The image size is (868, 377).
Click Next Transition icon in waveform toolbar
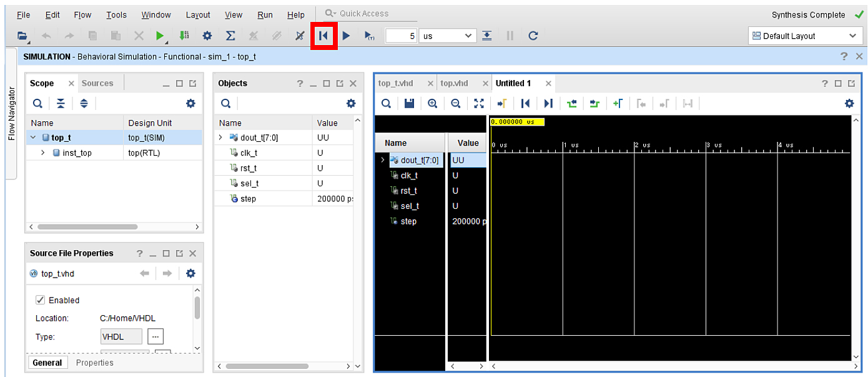[594, 103]
